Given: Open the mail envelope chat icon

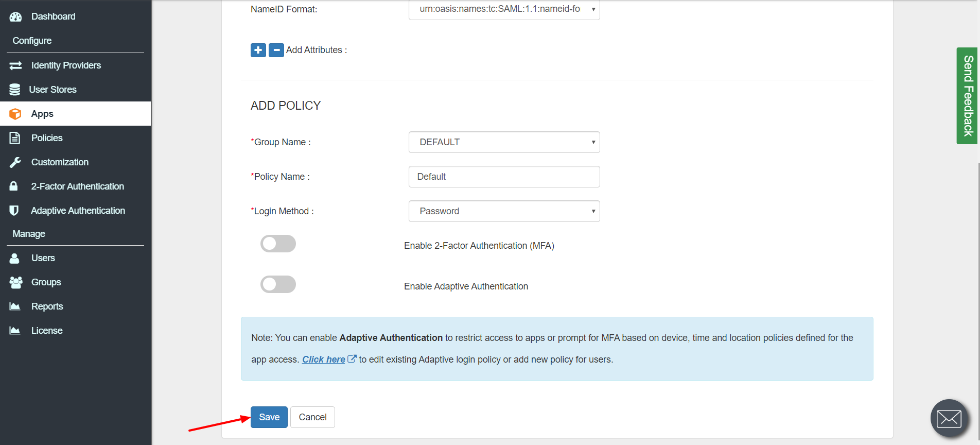Looking at the screenshot, I should pos(949,418).
